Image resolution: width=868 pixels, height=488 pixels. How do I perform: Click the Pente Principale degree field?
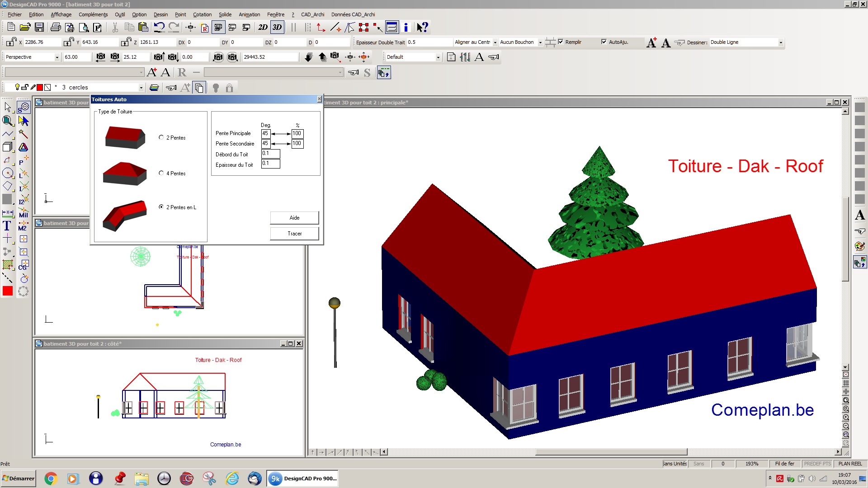[266, 134]
